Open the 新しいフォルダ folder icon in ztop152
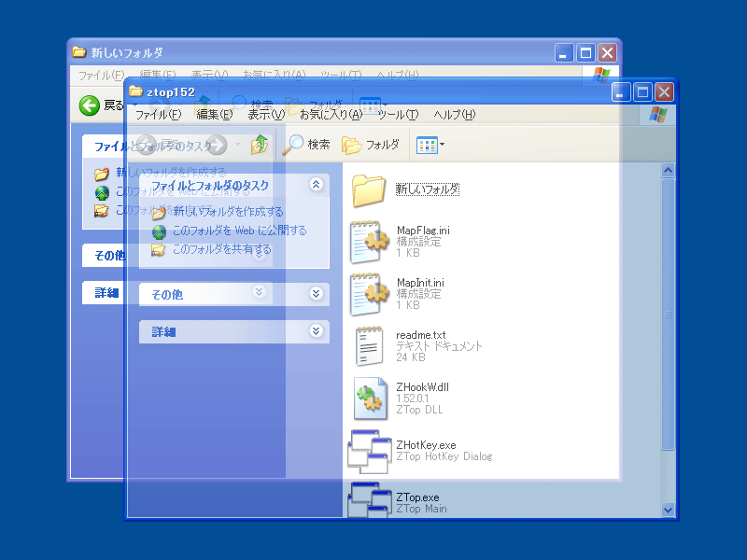Screen dimensions: 747x560 (x=368, y=190)
